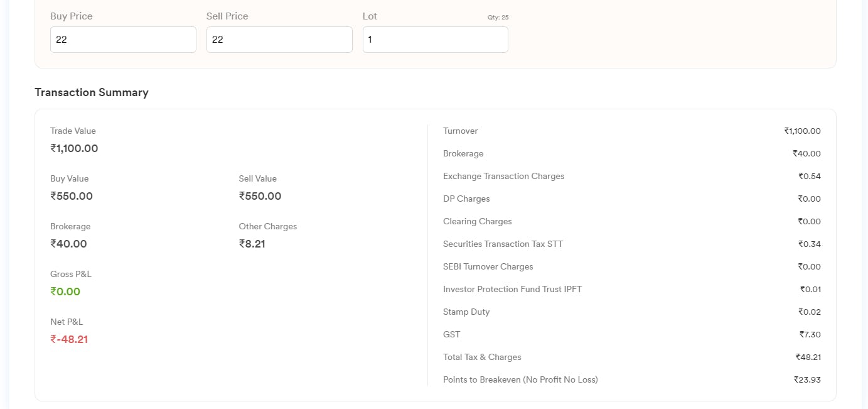Click the SEBI Turnover Charges label
Viewport: 868px width, 409px height.
point(488,266)
